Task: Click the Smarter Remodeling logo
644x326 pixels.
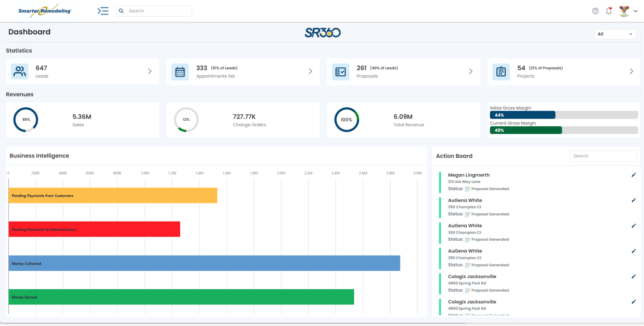Action: [44, 10]
